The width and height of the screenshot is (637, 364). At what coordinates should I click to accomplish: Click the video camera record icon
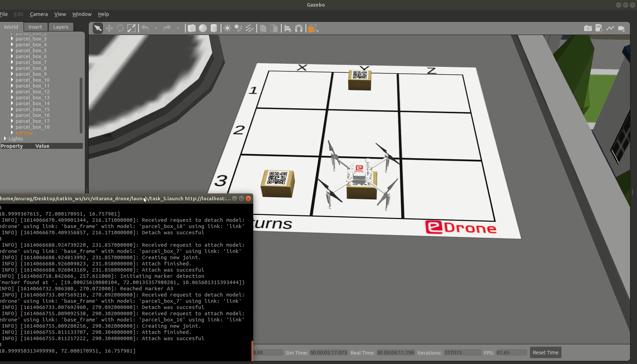point(621,28)
